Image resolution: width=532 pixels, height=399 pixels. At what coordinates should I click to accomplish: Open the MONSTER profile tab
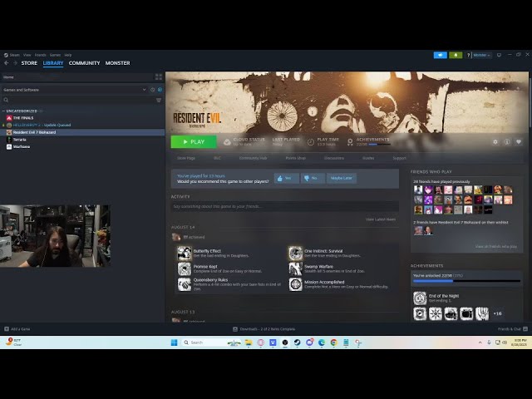click(117, 63)
